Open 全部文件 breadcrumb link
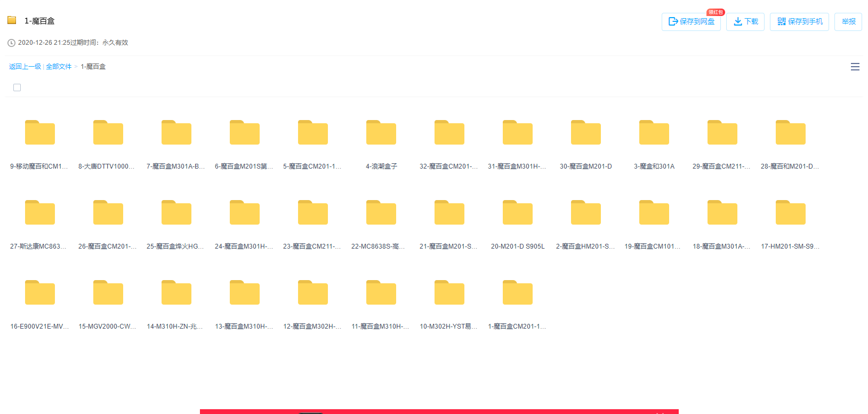 (59, 67)
